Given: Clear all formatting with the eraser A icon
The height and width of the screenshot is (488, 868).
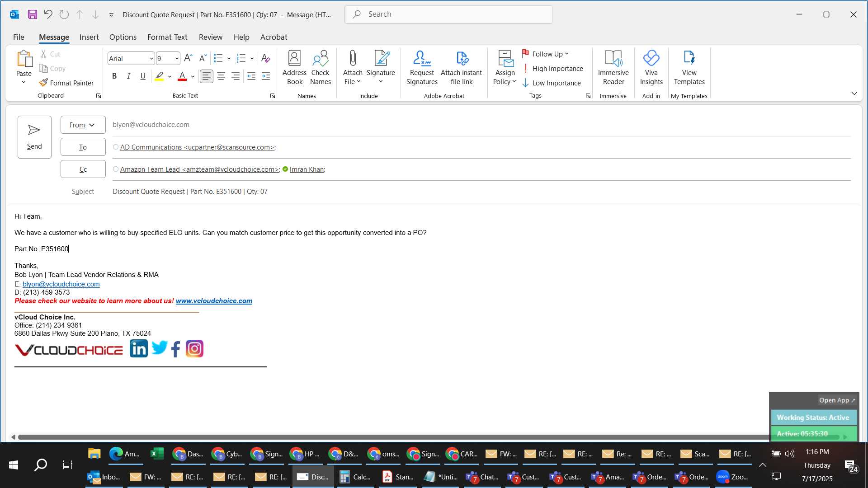Looking at the screenshot, I should [265, 58].
